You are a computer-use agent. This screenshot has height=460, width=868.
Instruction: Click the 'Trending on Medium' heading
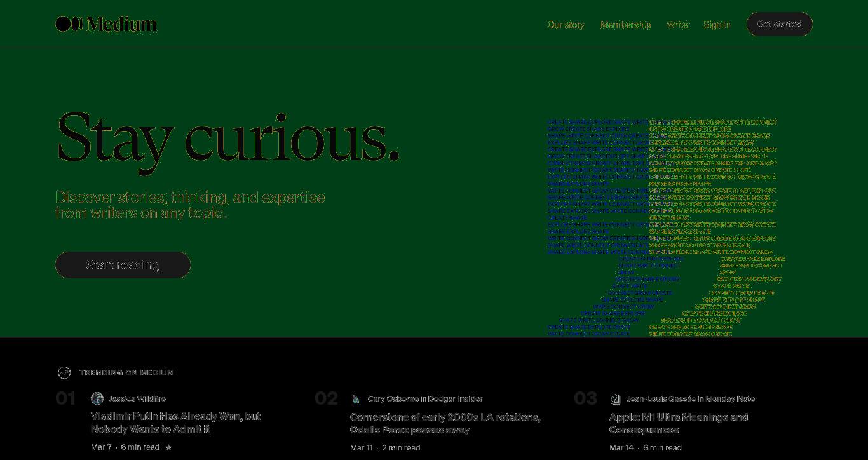[126, 373]
